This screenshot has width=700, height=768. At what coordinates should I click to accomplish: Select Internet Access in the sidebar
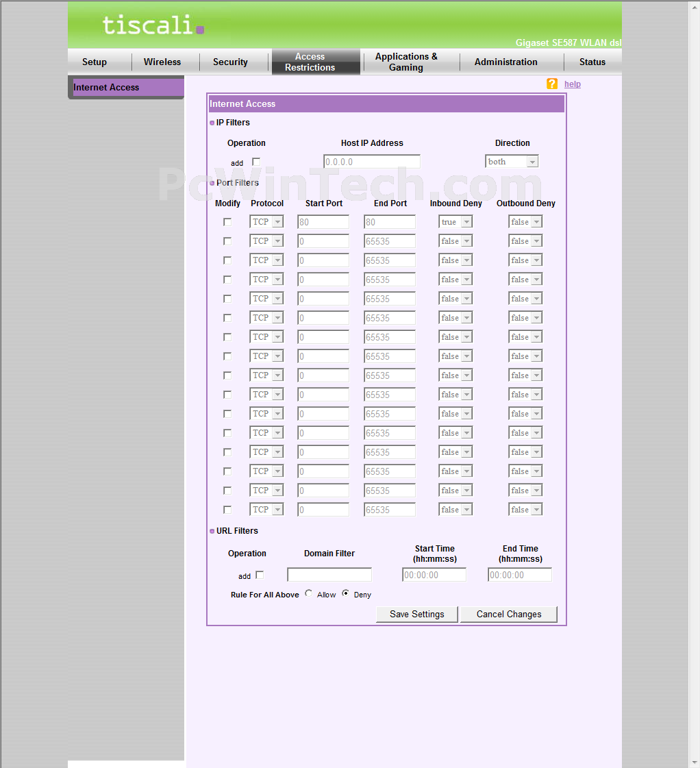pos(128,87)
